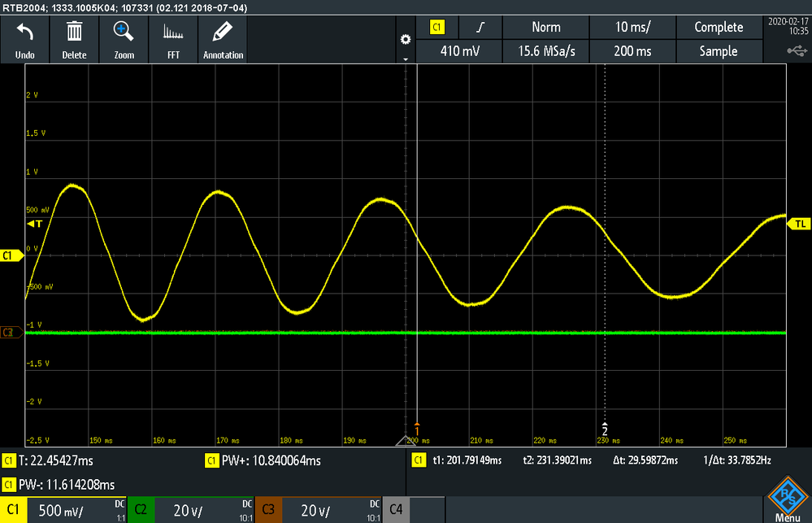Toggle channel C2 button
The width and height of the screenshot is (812, 523).
click(141, 509)
